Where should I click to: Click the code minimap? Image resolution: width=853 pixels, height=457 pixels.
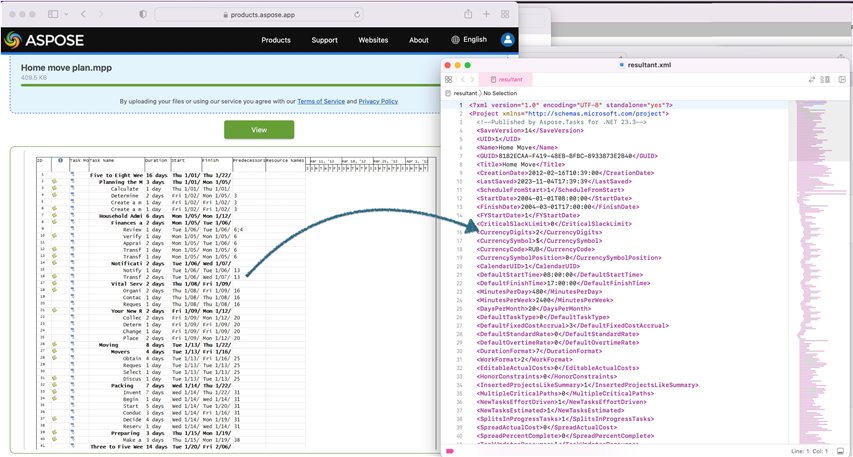coord(821,272)
